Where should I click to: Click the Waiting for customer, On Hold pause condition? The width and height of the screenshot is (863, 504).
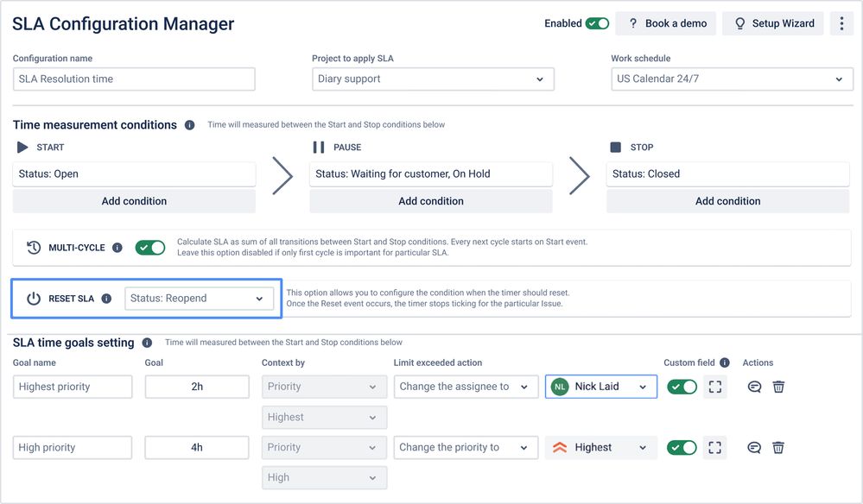click(x=431, y=173)
